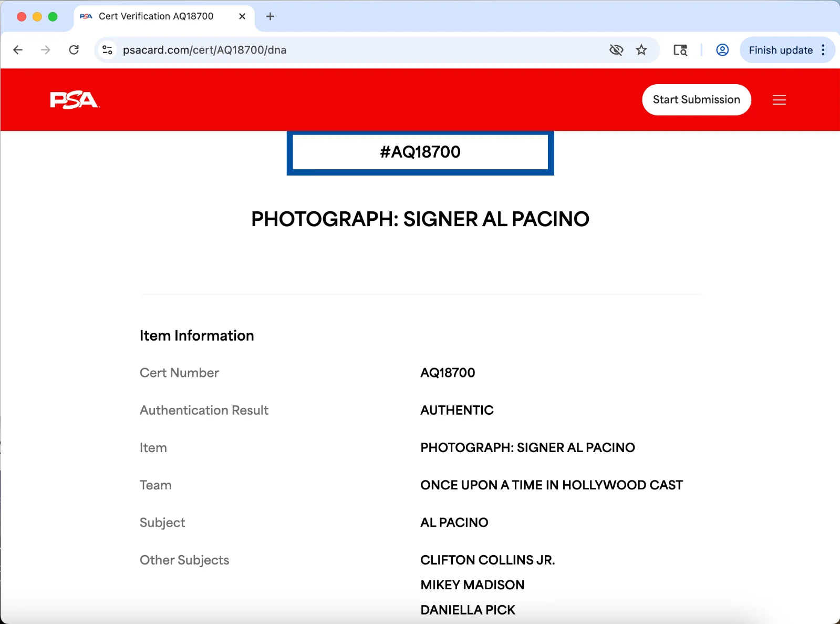Click the #AQ18700 cert number box
Viewport: 840px width, 624px height.
tap(420, 152)
